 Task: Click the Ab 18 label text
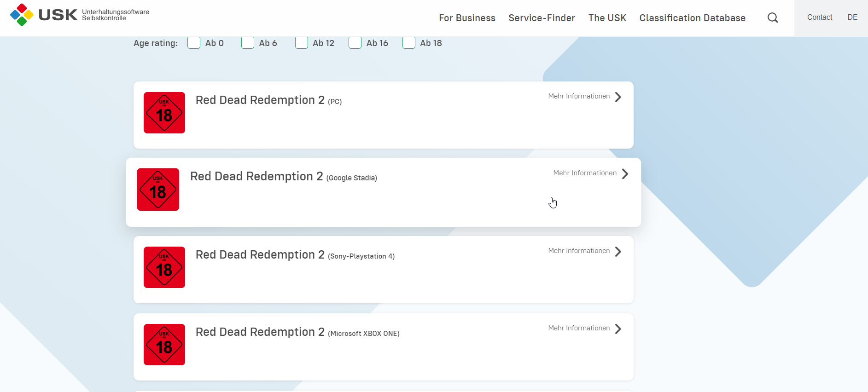pyautogui.click(x=431, y=43)
